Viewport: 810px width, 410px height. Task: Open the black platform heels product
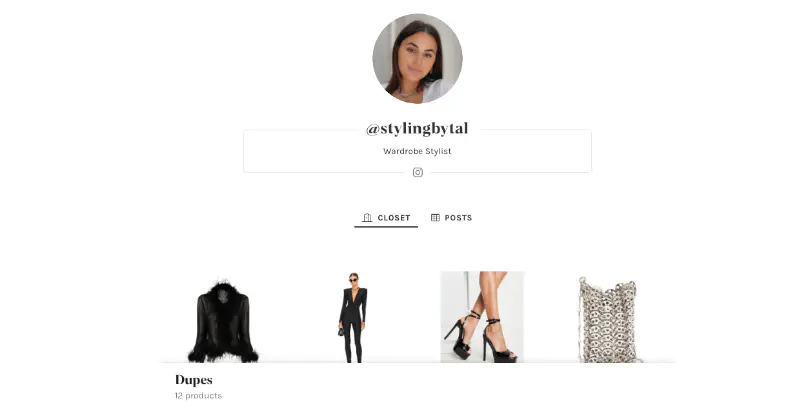tap(482, 317)
